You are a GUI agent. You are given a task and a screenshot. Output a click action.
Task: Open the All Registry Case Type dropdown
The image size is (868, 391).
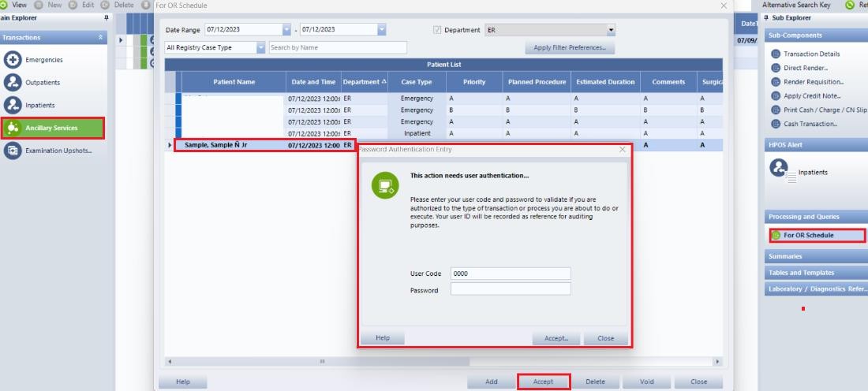pyautogui.click(x=260, y=48)
